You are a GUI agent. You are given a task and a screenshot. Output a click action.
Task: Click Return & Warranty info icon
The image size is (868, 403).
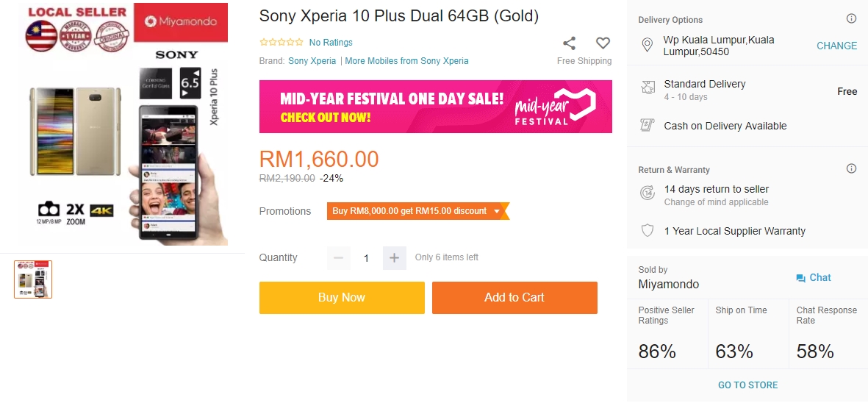pos(851,168)
